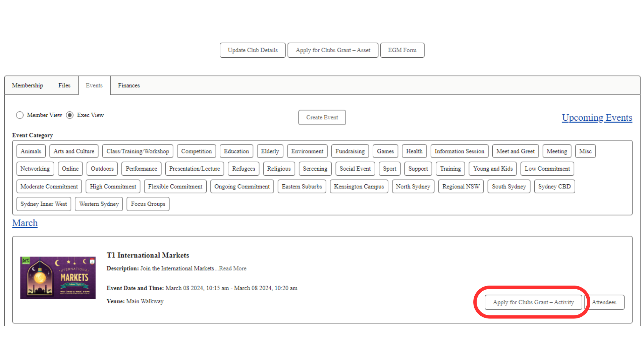Toggle to Member View radio button

coord(19,115)
